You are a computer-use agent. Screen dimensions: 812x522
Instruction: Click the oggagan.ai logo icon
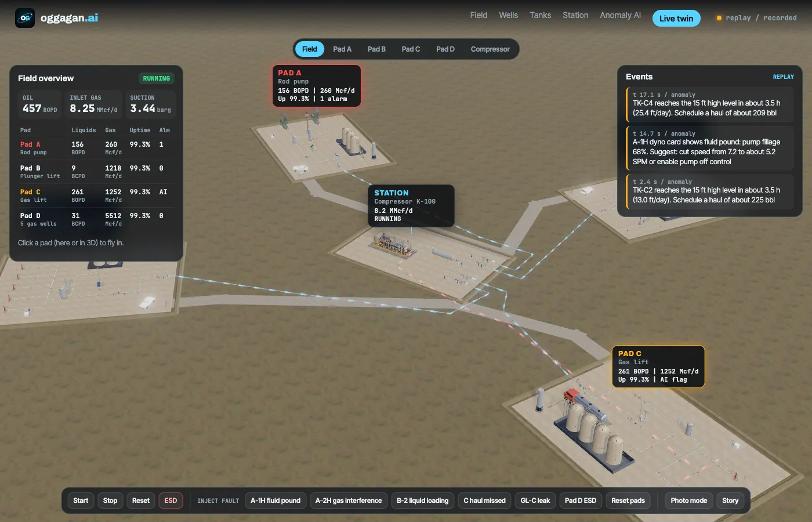(x=25, y=18)
